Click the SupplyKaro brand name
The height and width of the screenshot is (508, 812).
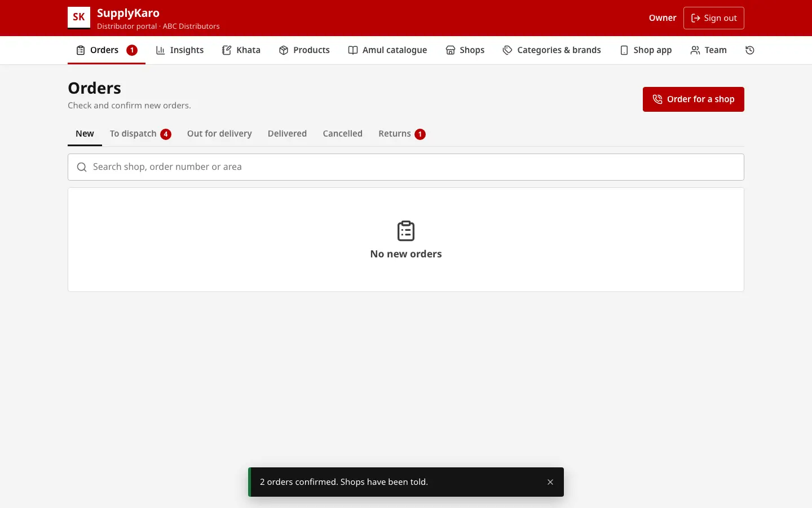pyautogui.click(x=128, y=13)
